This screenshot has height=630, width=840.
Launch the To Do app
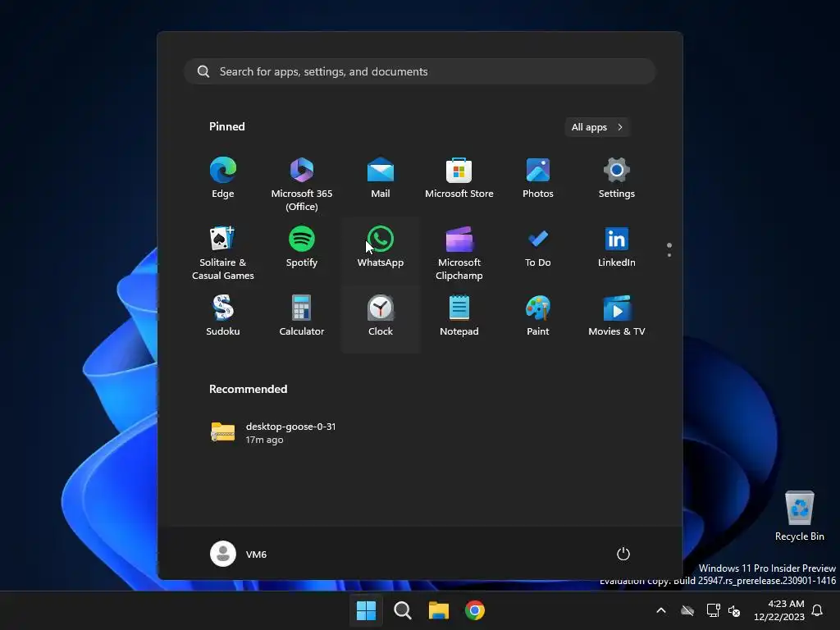click(x=538, y=247)
